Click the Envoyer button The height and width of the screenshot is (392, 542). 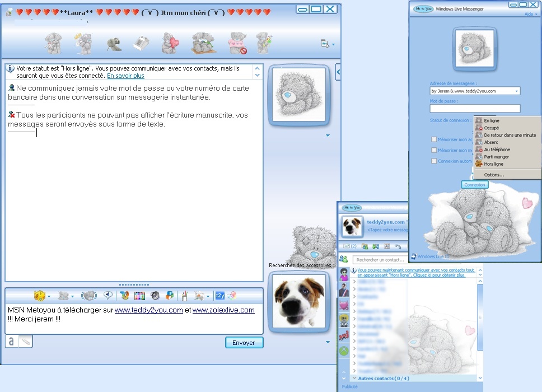point(244,343)
